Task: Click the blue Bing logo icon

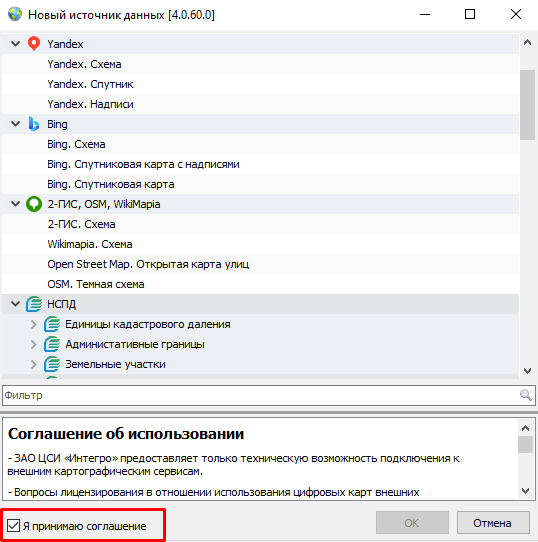Action: tap(34, 124)
